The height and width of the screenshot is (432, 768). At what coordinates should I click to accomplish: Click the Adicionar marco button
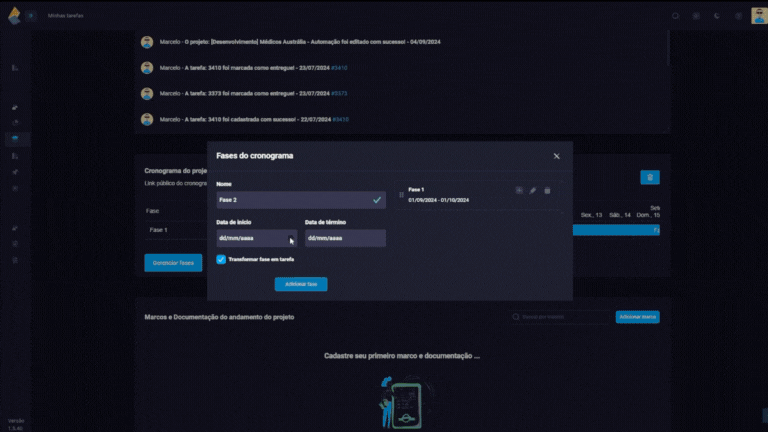point(637,317)
